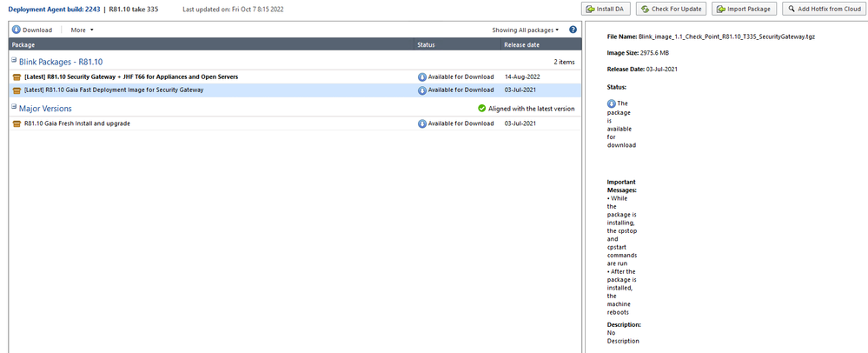Open the More dropdown menu
This screenshot has height=353, width=868.
82,30
